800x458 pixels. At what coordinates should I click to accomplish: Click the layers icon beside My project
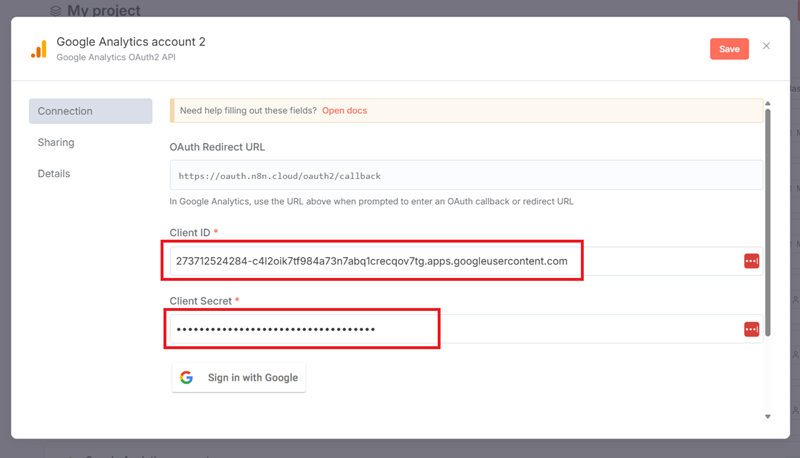click(56, 10)
